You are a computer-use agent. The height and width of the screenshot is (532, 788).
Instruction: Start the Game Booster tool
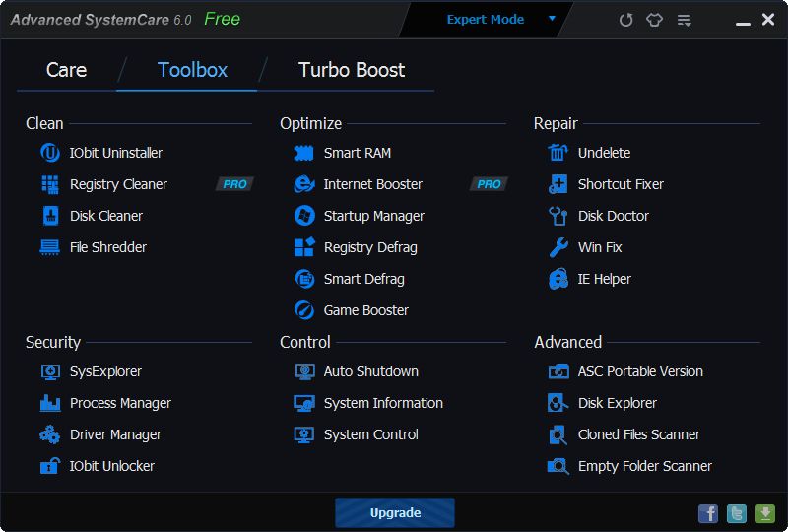click(365, 310)
